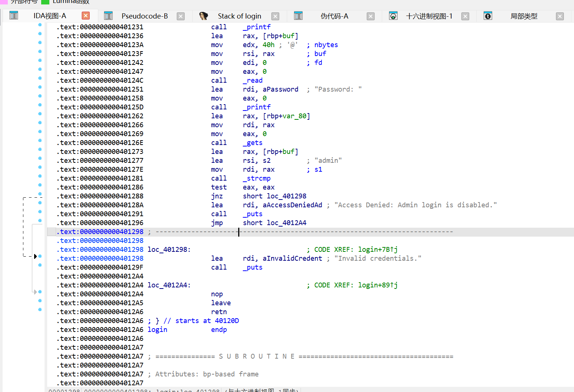Close the 局部类型 tab
Screen dimensions: 574x392
[x=560, y=16]
